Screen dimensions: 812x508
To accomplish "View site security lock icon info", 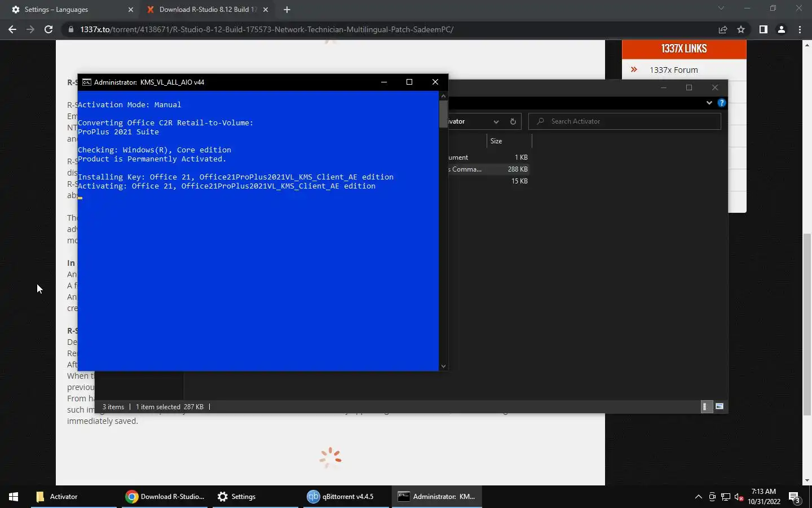I will 70,29.
